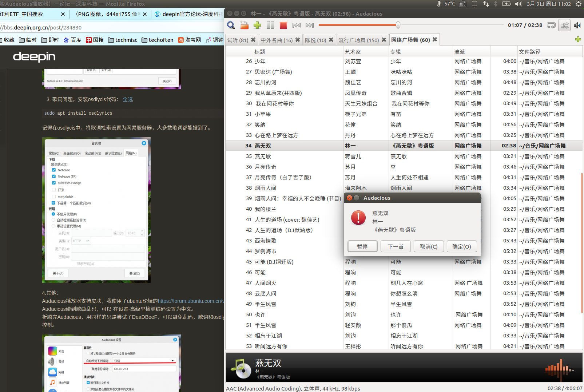Stop playback with the red square

283,25
